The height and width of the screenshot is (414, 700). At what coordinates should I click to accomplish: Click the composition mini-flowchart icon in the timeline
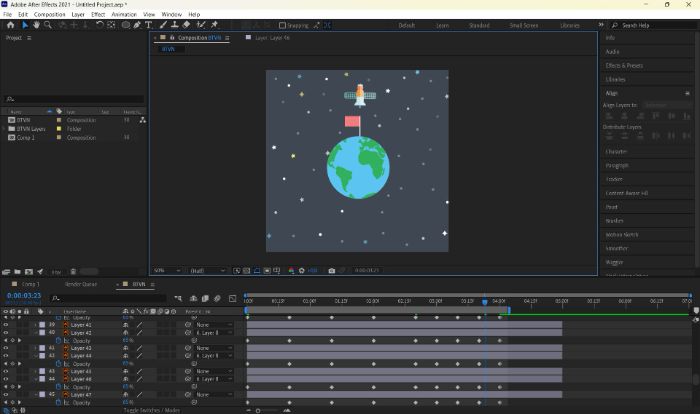tap(178, 298)
